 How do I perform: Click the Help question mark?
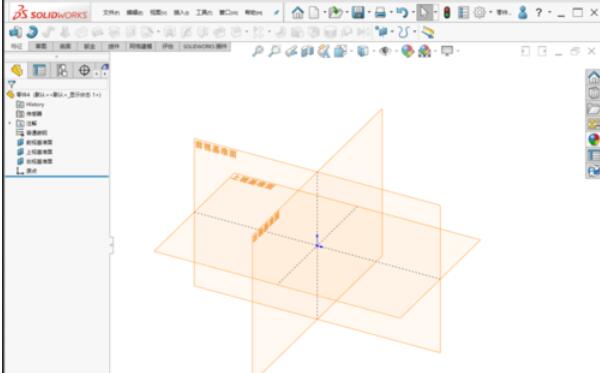(539, 13)
